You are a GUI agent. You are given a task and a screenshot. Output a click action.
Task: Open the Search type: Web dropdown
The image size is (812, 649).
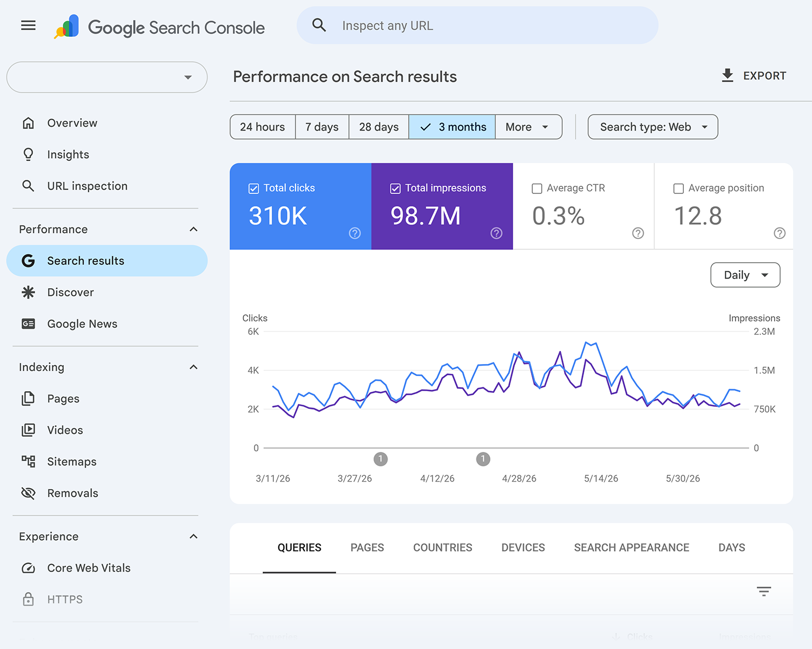click(x=653, y=127)
